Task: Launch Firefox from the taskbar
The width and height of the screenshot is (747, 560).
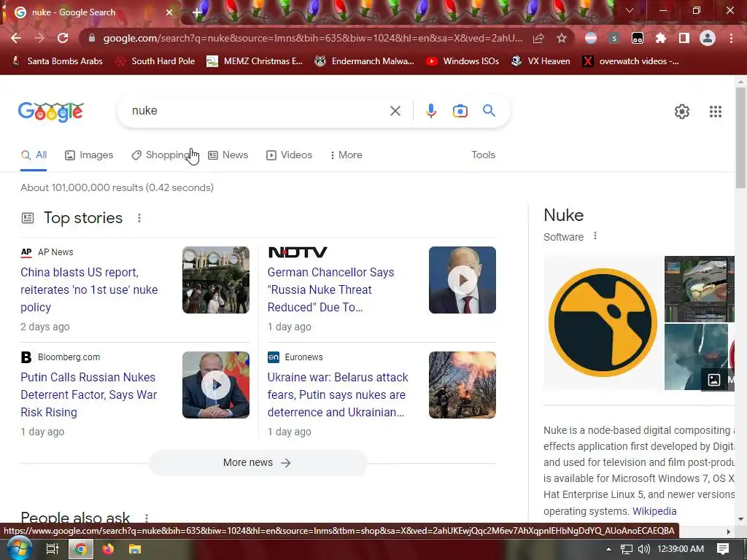Action: [x=108, y=549]
